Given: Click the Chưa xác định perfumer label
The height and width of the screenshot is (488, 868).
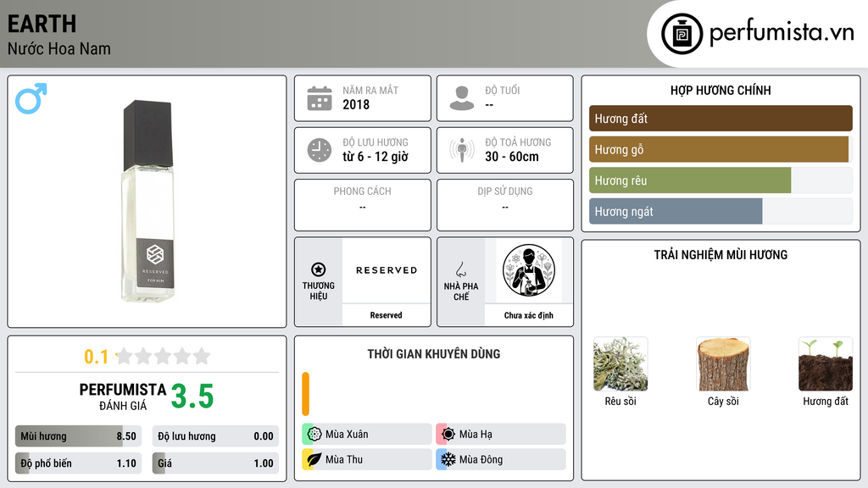Looking at the screenshot, I should 529,315.
